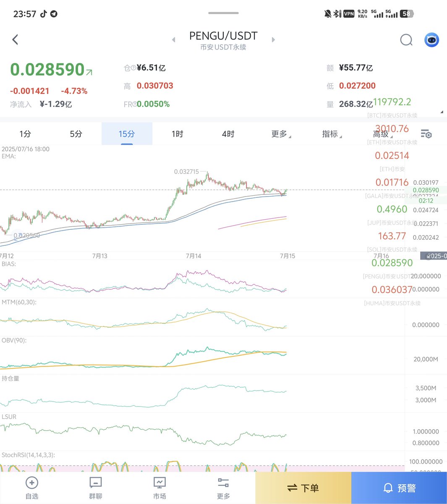The height and width of the screenshot is (504, 447).
Task: Tap the ETH ticker price 3010.76
Action: tap(392, 129)
